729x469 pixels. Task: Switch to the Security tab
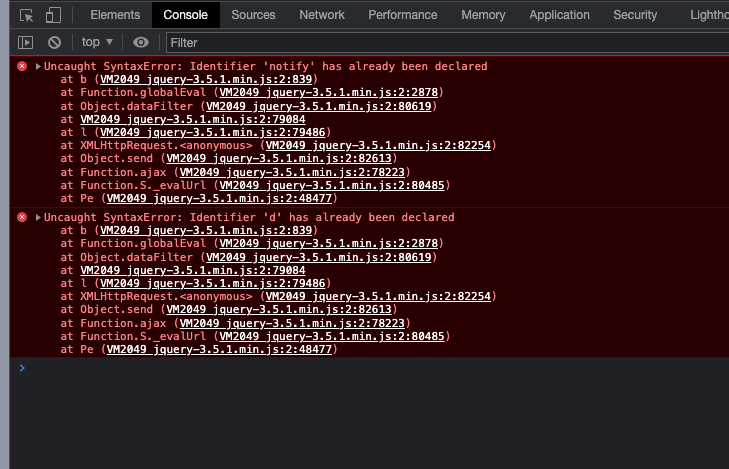click(635, 15)
